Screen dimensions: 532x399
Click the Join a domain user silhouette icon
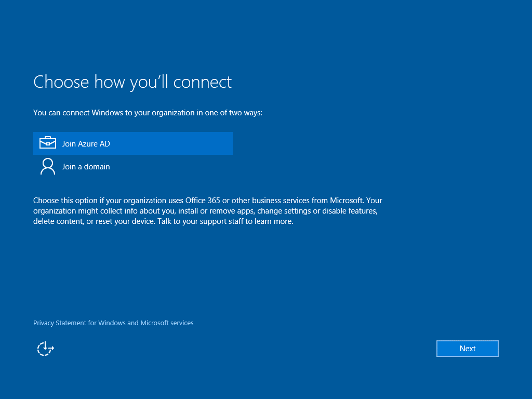[48, 166]
